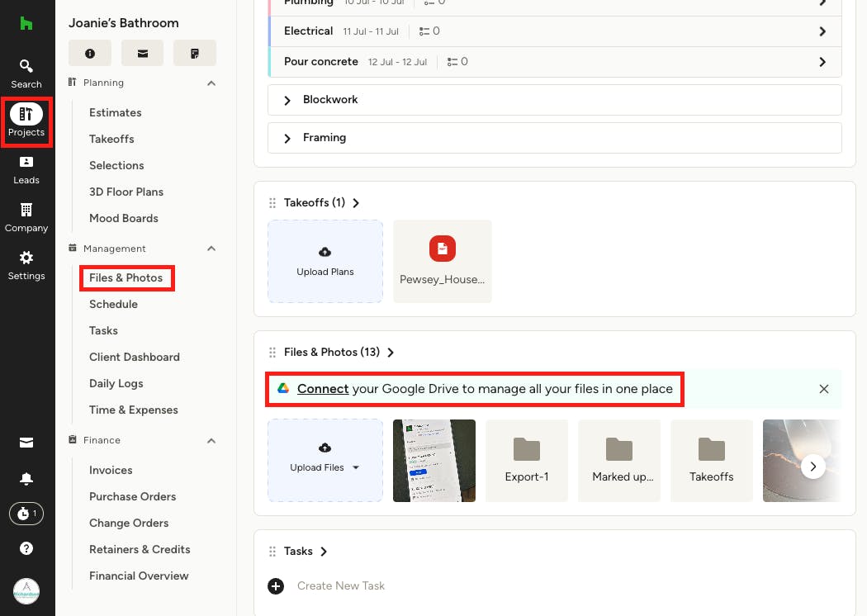
Task: Open the Company section icon
Action: (x=26, y=216)
